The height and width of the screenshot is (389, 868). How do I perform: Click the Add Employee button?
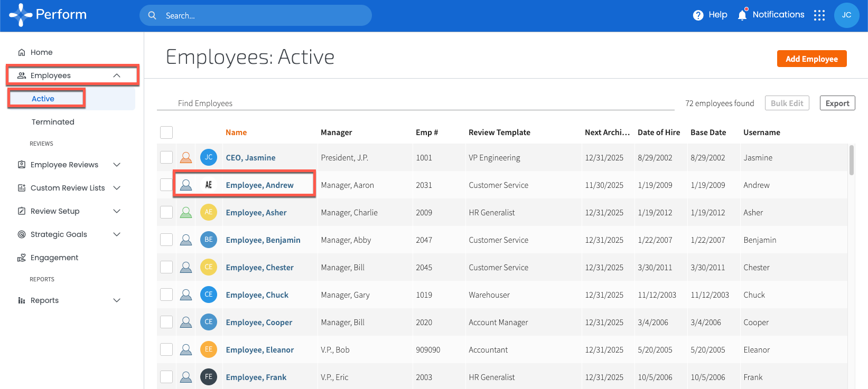(811, 59)
